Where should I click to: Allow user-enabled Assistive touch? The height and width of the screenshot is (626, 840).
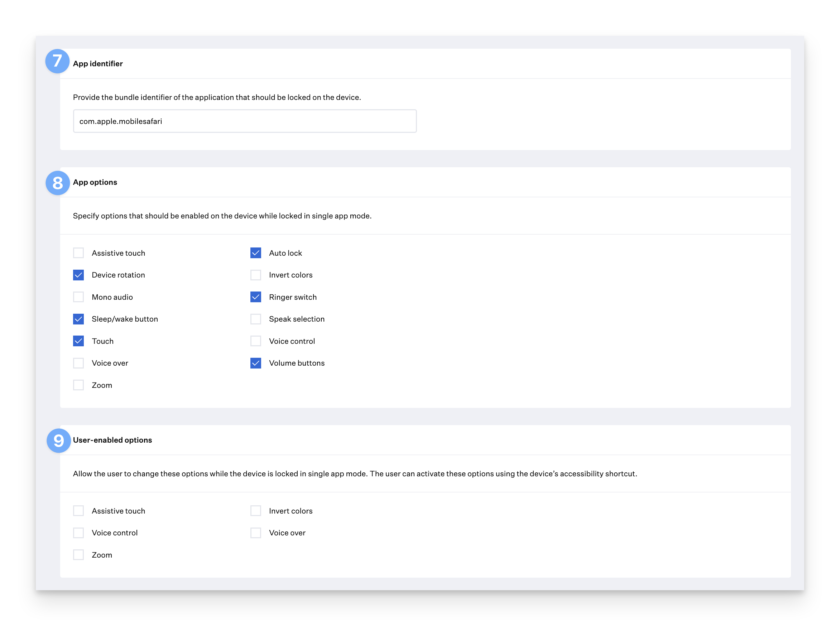click(x=78, y=511)
